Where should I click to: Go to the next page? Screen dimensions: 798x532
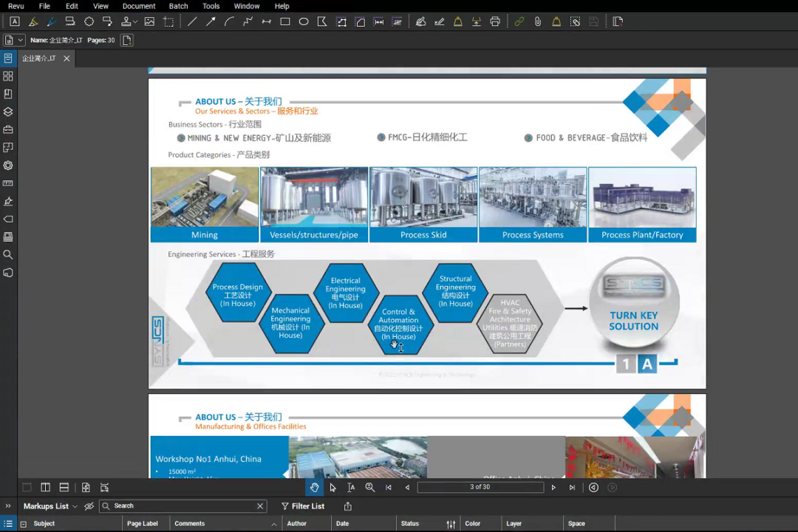(553, 488)
